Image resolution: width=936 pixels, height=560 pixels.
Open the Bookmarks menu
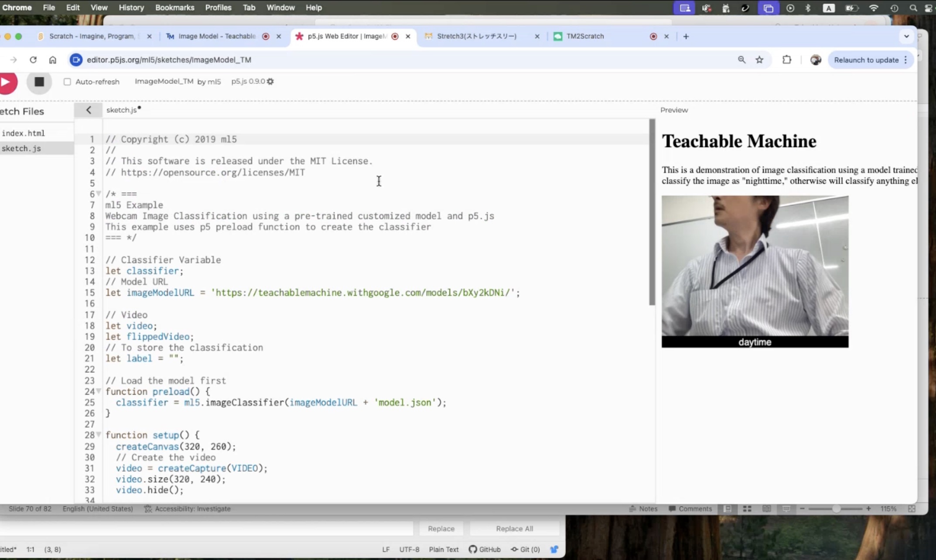pyautogui.click(x=174, y=7)
